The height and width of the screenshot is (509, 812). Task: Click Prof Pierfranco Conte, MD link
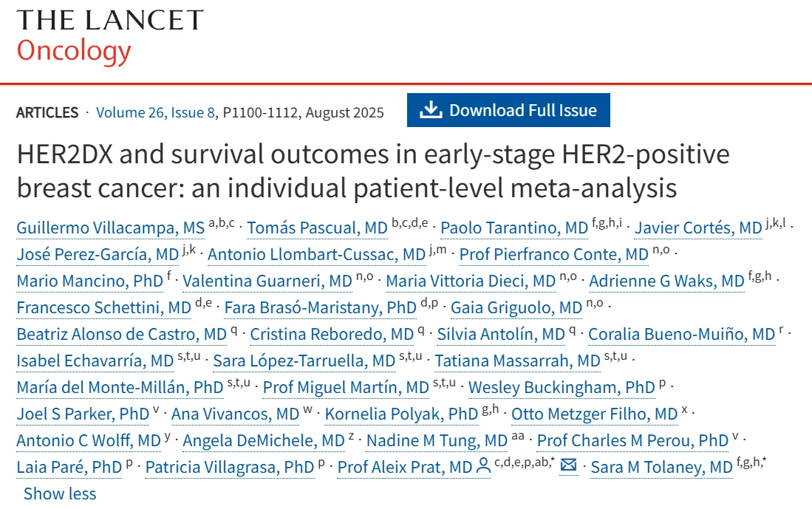pos(553,255)
